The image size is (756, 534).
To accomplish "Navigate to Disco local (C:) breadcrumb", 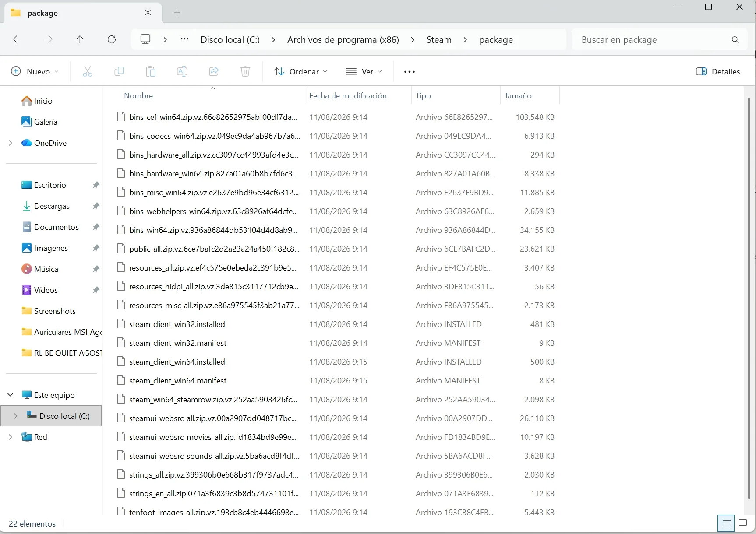I will (x=230, y=40).
